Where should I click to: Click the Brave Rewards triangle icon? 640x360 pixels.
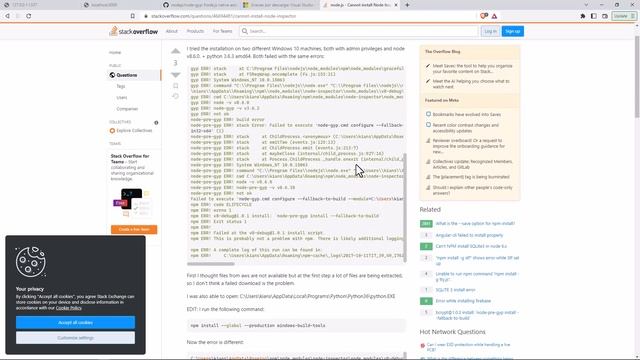point(494,16)
